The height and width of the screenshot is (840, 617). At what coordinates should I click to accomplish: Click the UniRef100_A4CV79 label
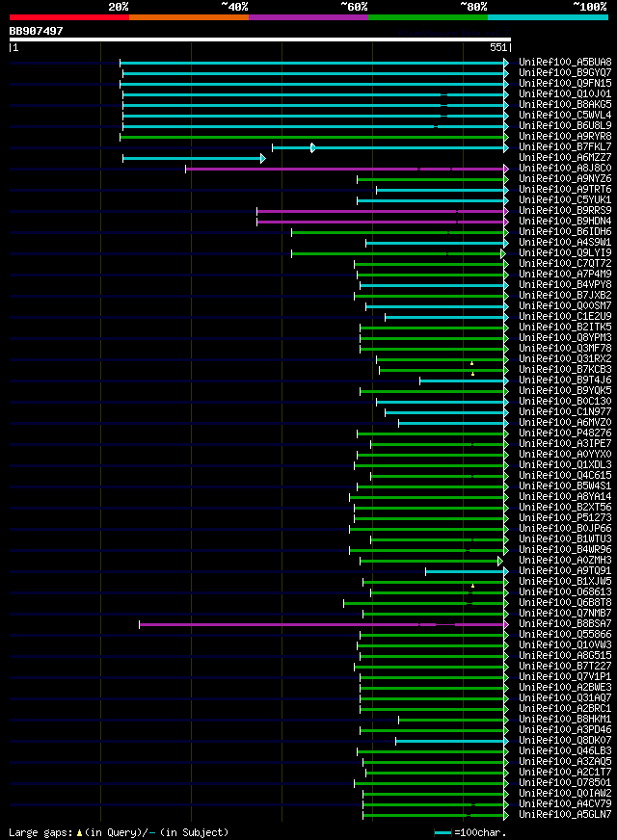click(x=565, y=804)
